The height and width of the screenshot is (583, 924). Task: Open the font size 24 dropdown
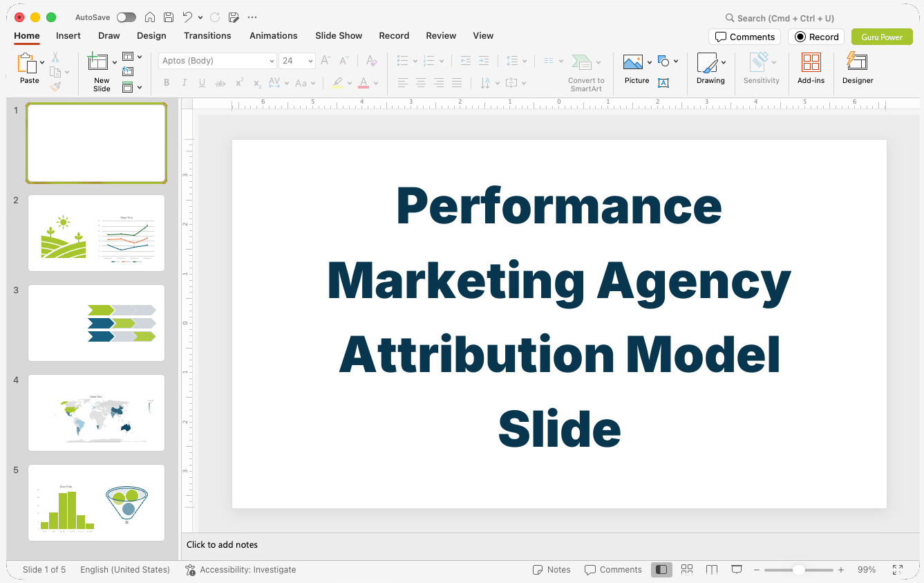tap(310, 61)
